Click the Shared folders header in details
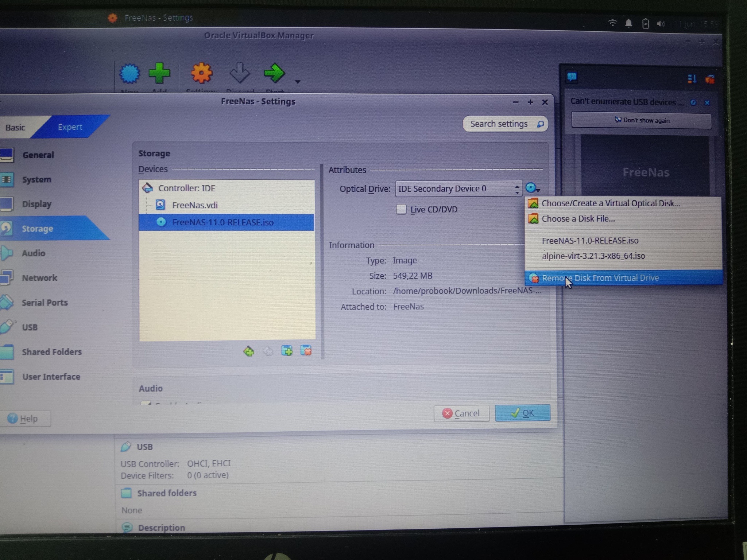 [x=167, y=493]
